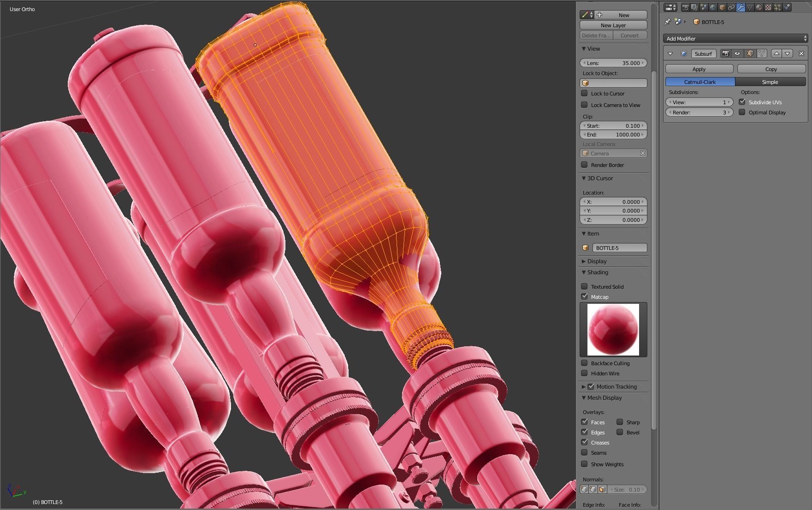The width and height of the screenshot is (812, 510).
Task: Click the scene icon in the properties breadcrumb
Action: click(x=678, y=22)
